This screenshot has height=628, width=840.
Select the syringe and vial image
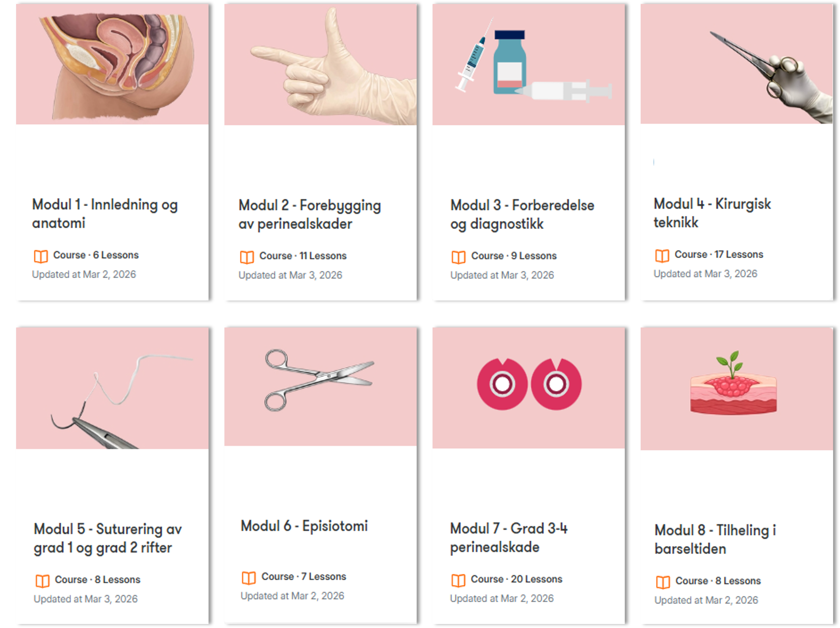pos(528,64)
